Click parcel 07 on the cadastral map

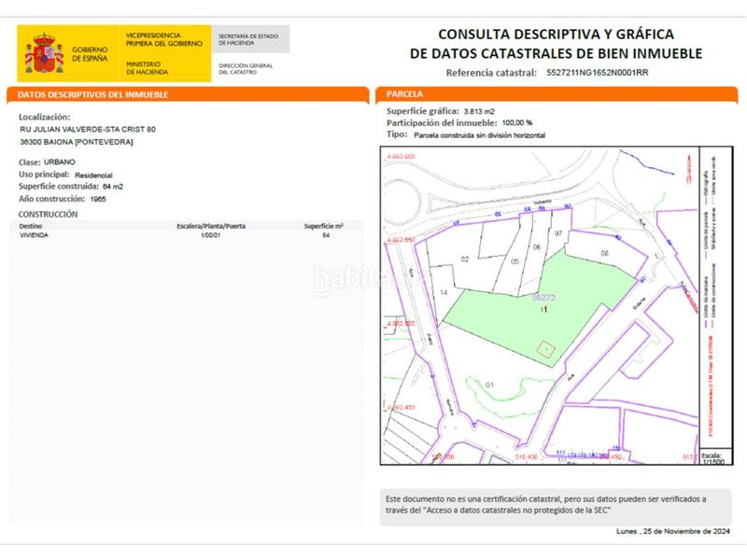click(x=558, y=233)
